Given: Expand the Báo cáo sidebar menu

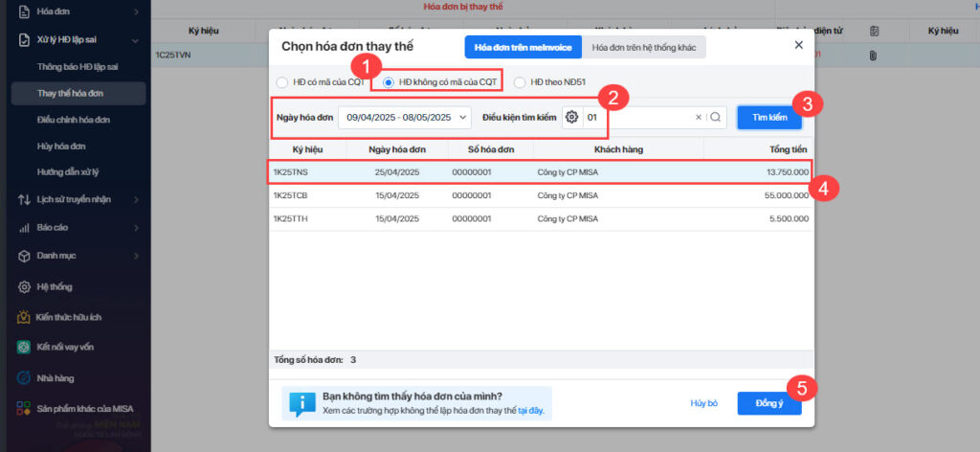Looking at the screenshot, I should (136, 228).
